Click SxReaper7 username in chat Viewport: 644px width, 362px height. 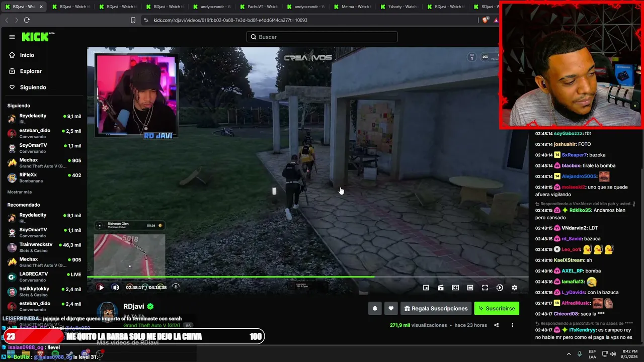574,155
